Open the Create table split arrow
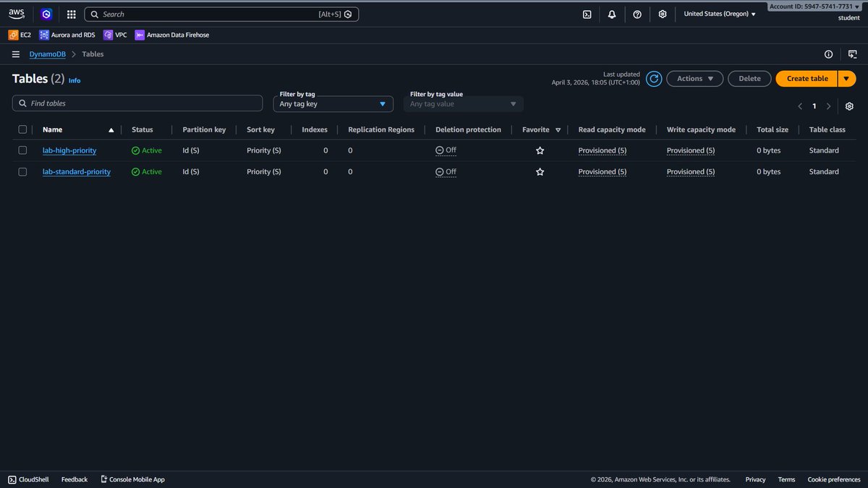 click(x=847, y=79)
